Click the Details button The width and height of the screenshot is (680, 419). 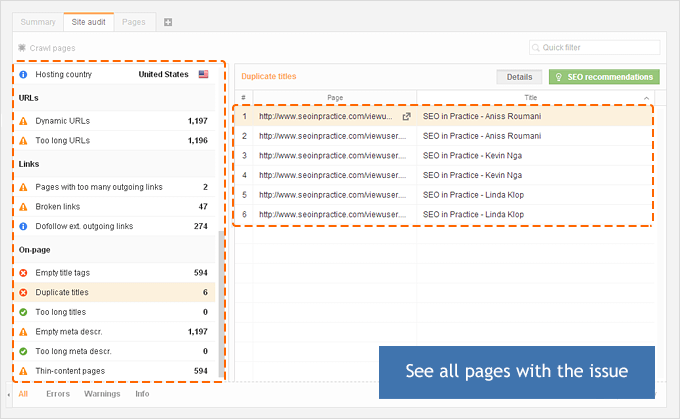point(519,76)
